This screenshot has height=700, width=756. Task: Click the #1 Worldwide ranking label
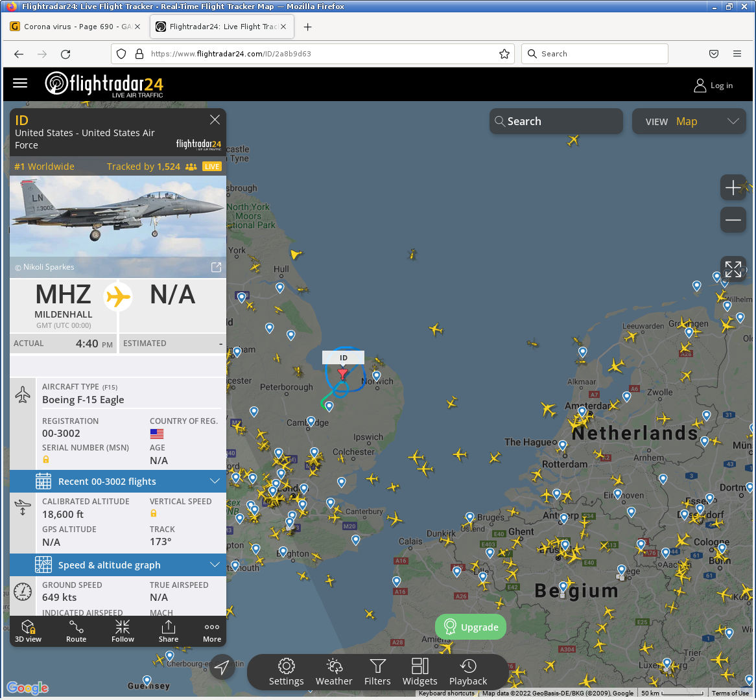pos(44,167)
